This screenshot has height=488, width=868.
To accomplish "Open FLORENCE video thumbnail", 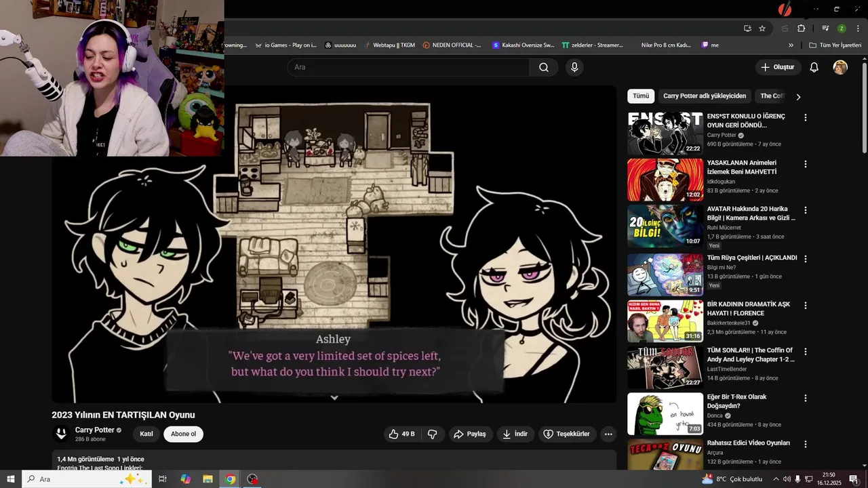I will tap(665, 321).
